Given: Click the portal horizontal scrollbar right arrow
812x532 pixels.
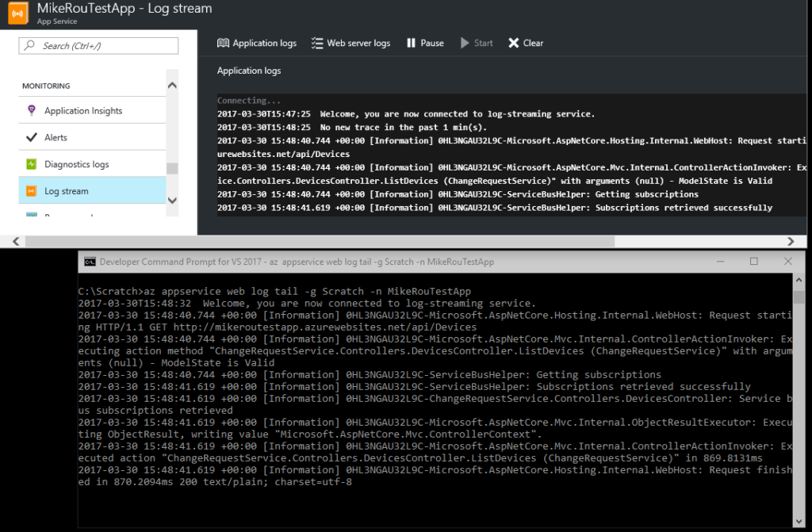Looking at the screenshot, I should pyautogui.click(x=791, y=241).
